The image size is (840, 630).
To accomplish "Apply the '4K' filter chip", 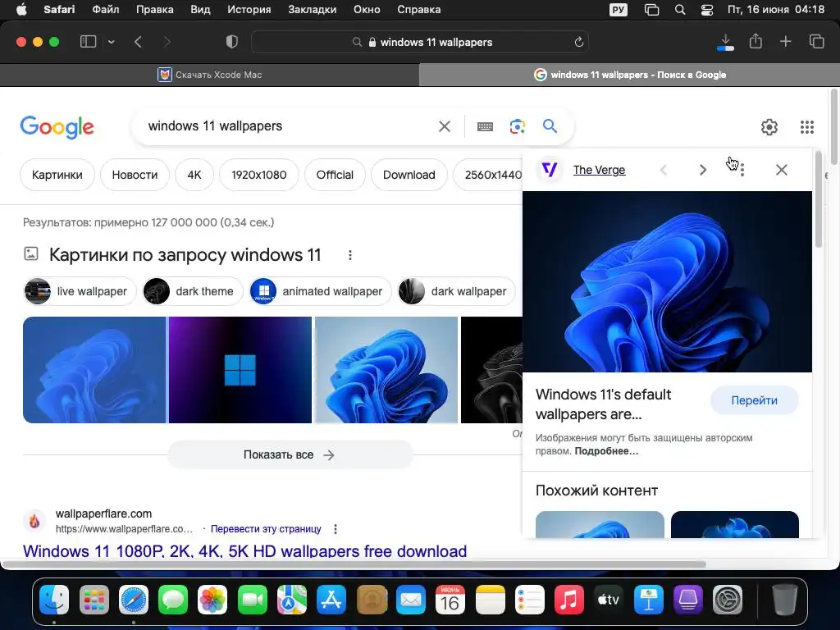I will tap(194, 175).
